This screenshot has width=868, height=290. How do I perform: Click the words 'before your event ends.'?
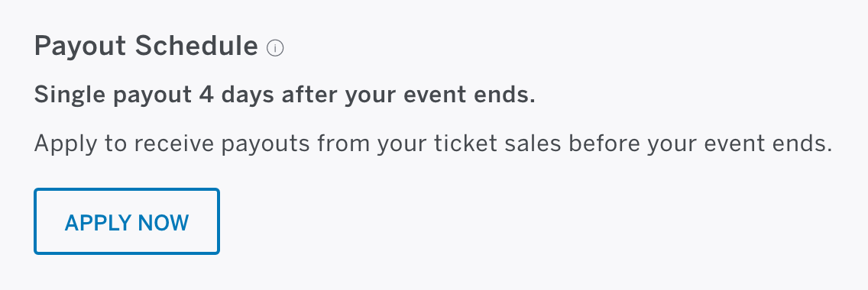coord(700,143)
